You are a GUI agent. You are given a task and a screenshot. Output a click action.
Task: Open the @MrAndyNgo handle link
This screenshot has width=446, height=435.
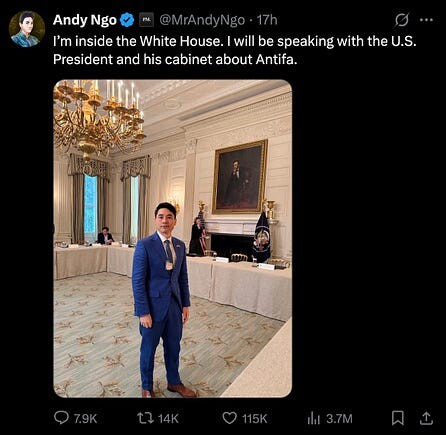point(202,20)
